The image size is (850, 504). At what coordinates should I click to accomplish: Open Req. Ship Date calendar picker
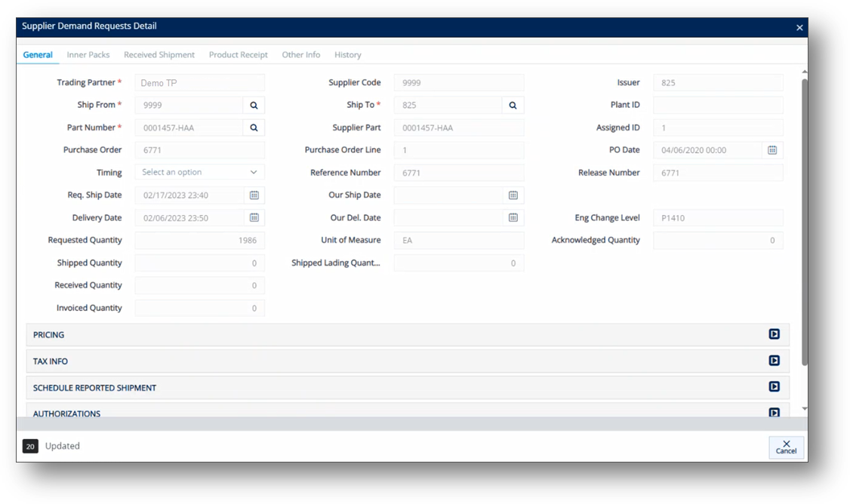click(254, 195)
